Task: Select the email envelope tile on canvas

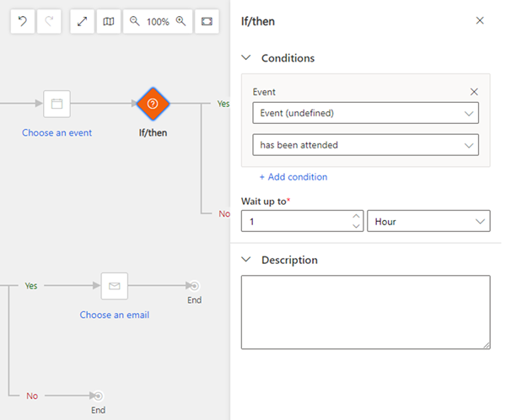Action: tap(114, 286)
